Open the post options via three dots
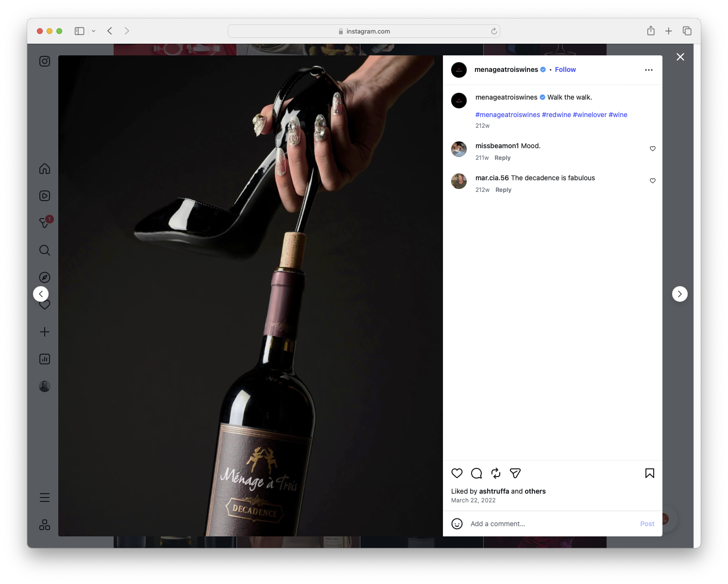Image resolution: width=728 pixels, height=584 pixels. (x=649, y=69)
